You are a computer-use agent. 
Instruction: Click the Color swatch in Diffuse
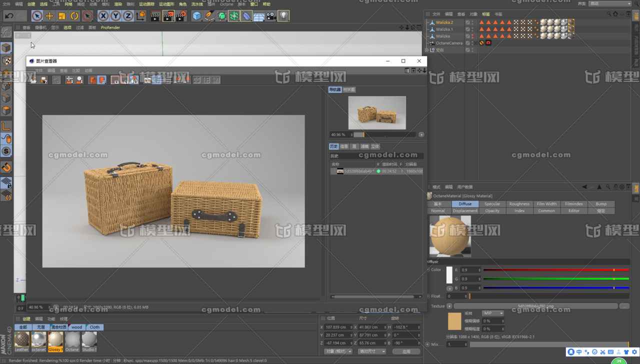[449, 274]
